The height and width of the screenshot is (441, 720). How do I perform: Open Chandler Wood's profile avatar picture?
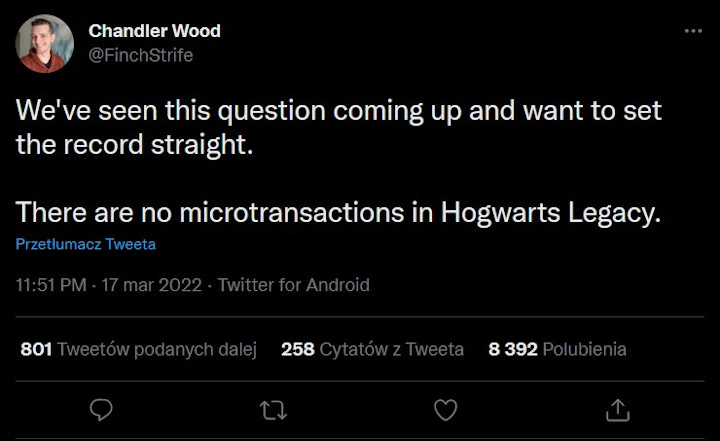pyautogui.click(x=44, y=43)
